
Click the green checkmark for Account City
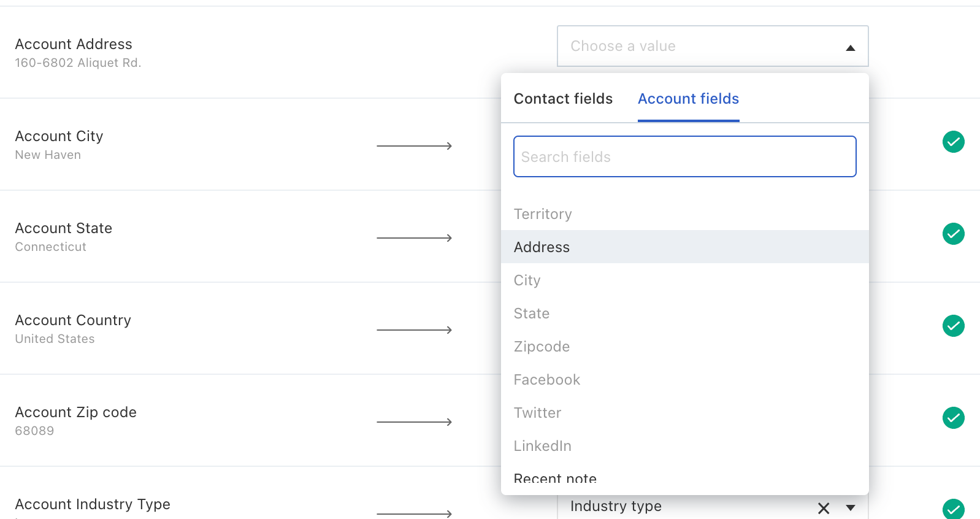[953, 142]
